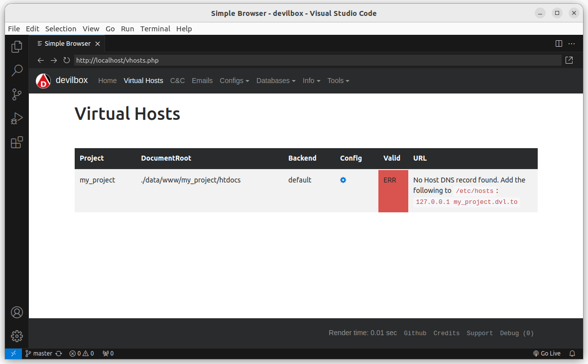The width and height of the screenshot is (588, 364).
Task: Expand the Databases dropdown menu
Action: coord(275,81)
